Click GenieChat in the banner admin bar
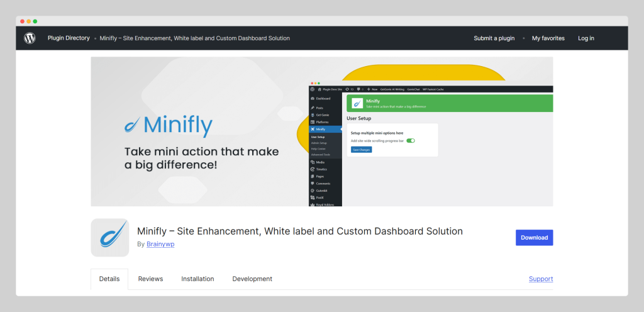This screenshot has height=312, width=644. [413, 89]
